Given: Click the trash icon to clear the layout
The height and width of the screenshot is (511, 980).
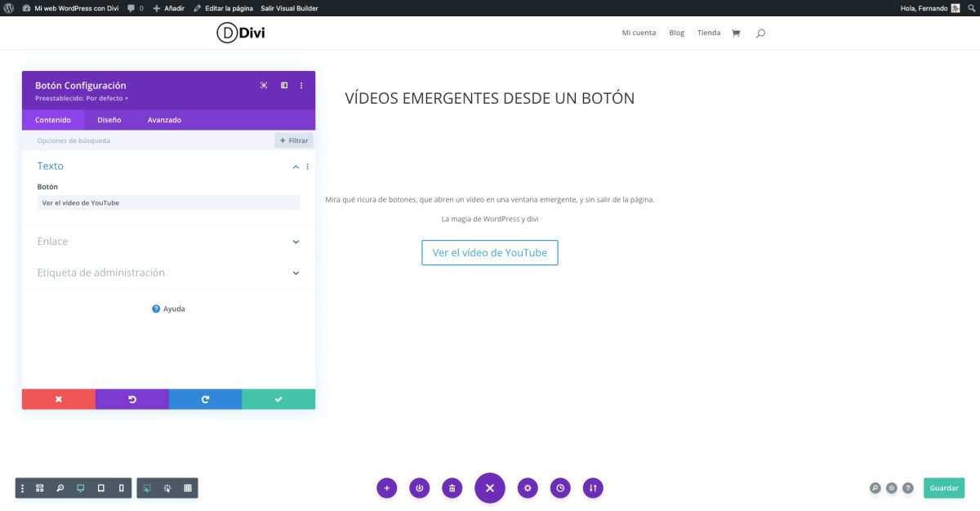Looking at the screenshot, I should (452, 487).
